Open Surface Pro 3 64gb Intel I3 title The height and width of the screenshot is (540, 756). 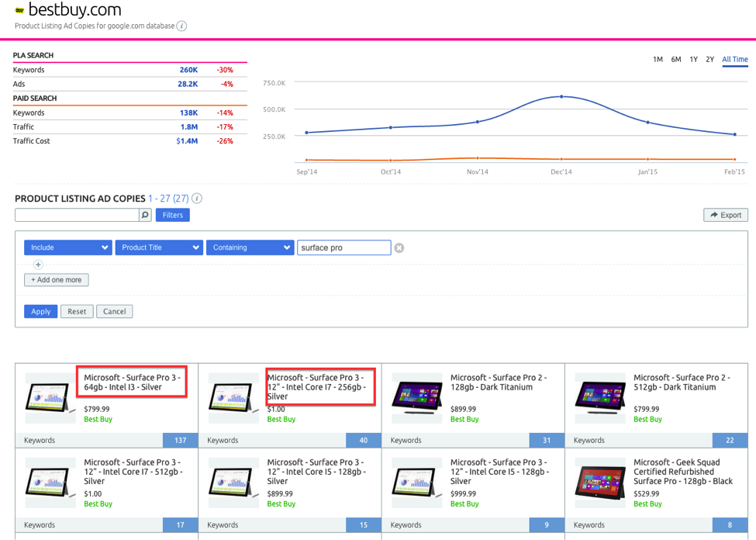(x=132, y=382)
